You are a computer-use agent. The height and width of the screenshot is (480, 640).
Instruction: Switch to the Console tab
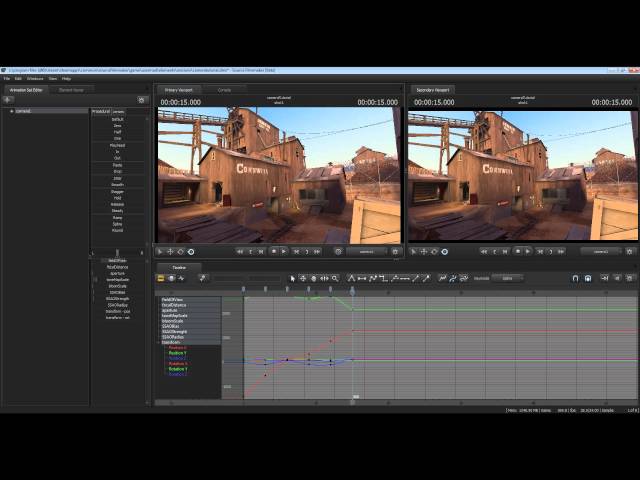(x=224, y=90)
